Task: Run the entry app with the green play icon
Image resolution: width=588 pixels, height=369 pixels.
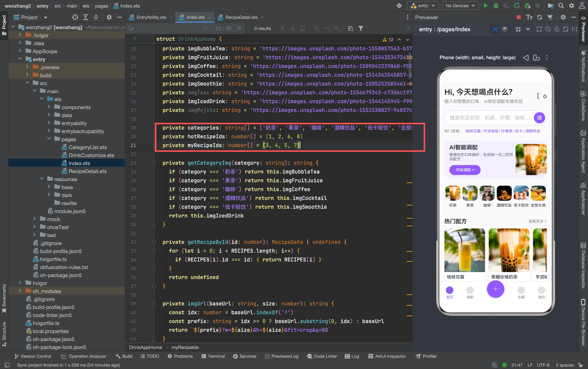Action: click(486, 6)
